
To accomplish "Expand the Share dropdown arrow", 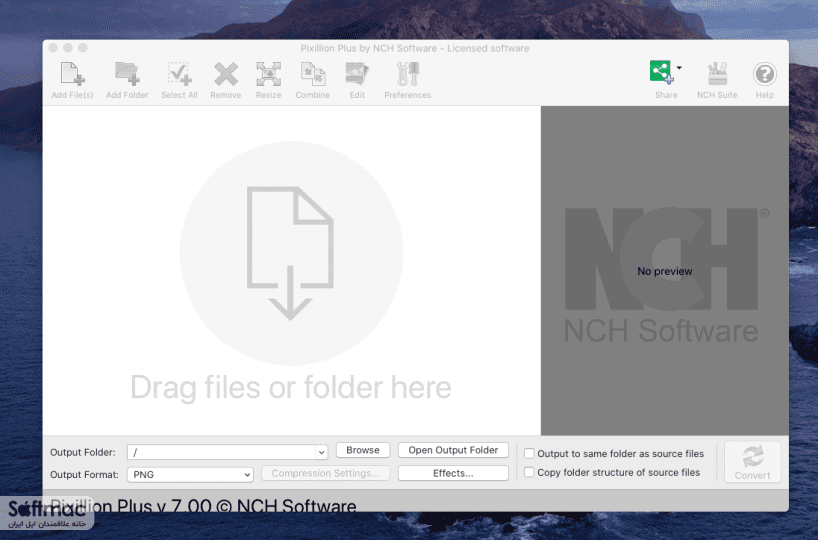I will pyautogui.click(x=679, y=68).
